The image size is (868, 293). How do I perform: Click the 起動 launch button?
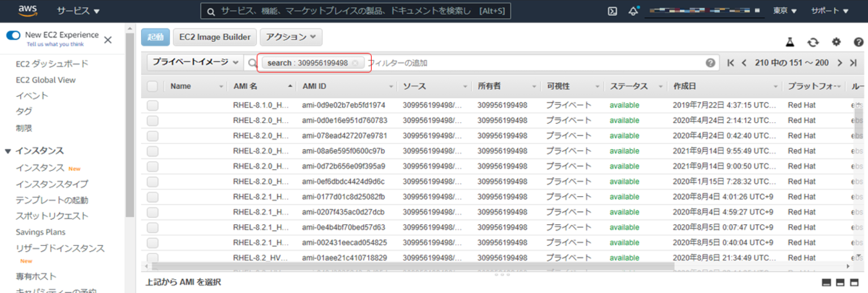(x=156, y=37)
